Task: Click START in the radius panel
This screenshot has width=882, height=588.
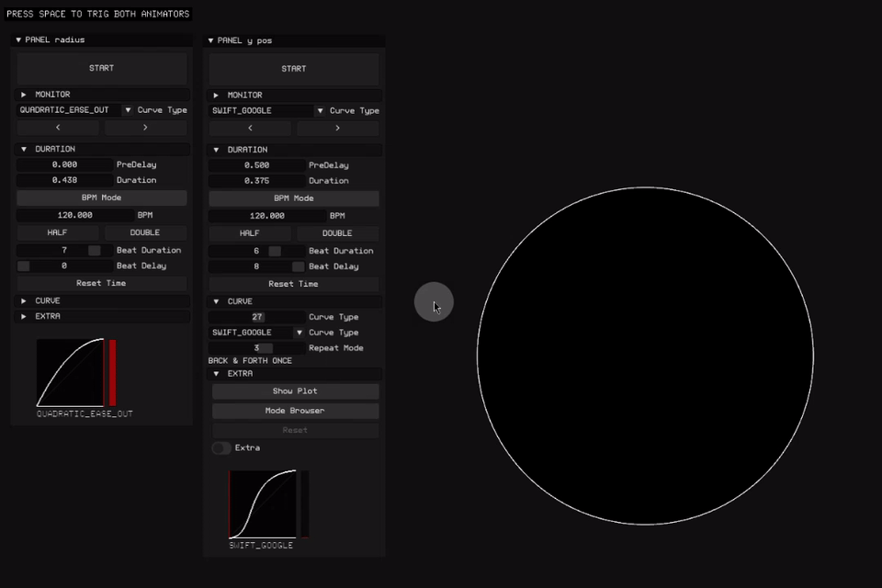Action: tap(101, 68)
